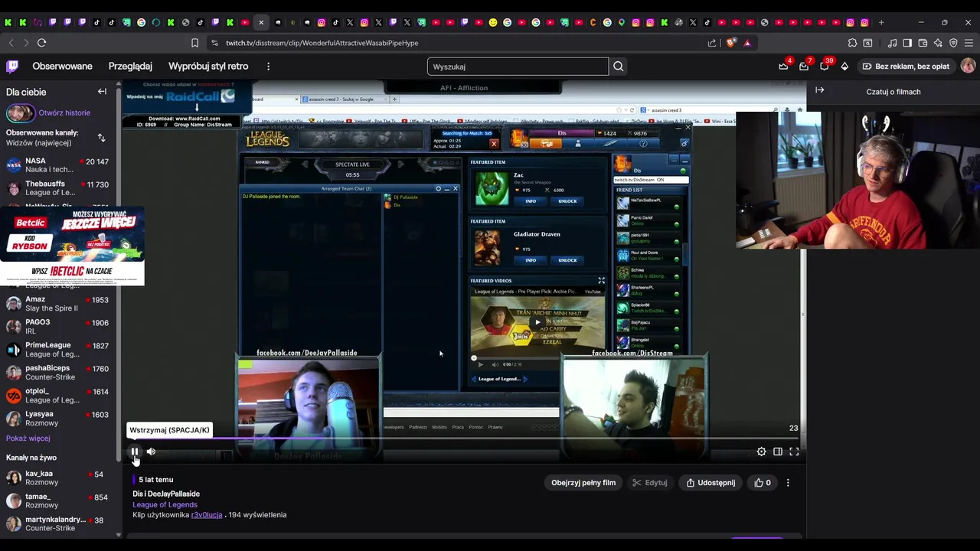Collapse the Dla ciebie sidebar
Viewport: 980px width, 551px height.
102,92
